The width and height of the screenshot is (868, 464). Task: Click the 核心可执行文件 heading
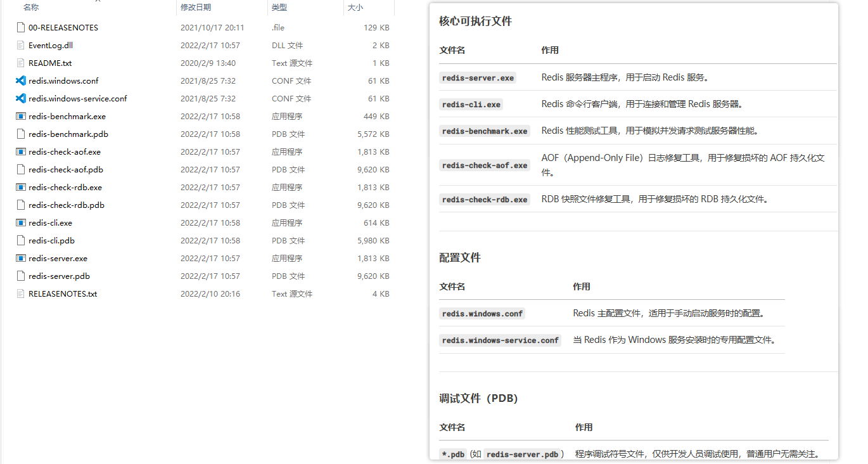click(x=476, y=21)
